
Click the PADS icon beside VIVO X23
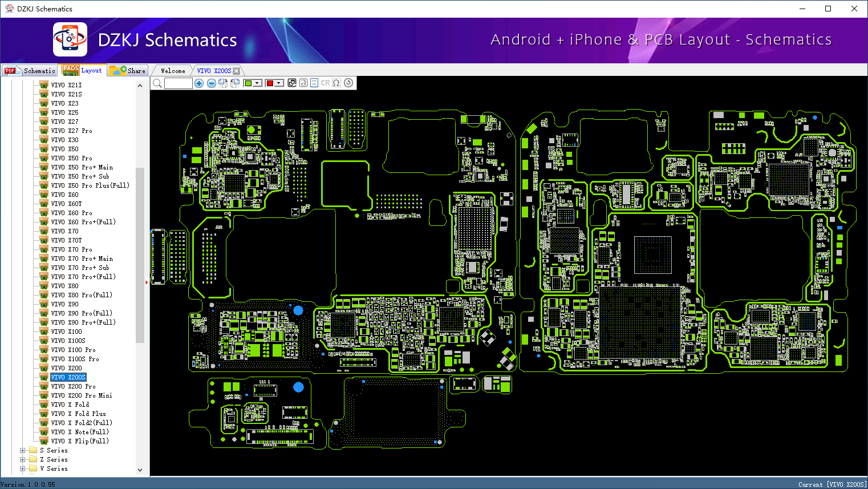tap(44, 103)
